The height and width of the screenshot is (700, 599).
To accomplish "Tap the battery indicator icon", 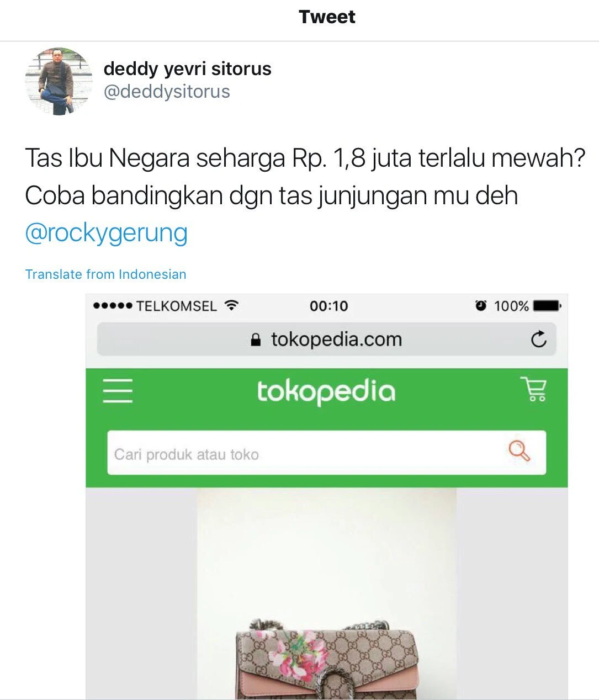I will tap(547, 305).
